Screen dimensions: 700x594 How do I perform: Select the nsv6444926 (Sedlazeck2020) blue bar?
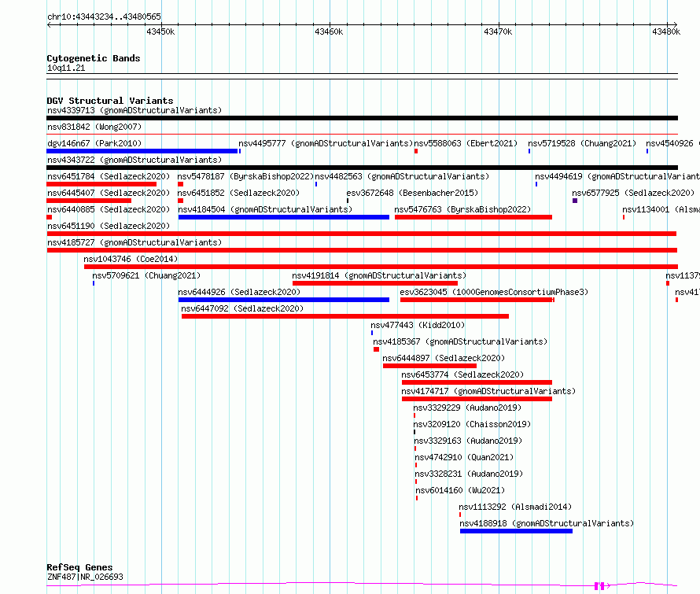click(283, 300)
